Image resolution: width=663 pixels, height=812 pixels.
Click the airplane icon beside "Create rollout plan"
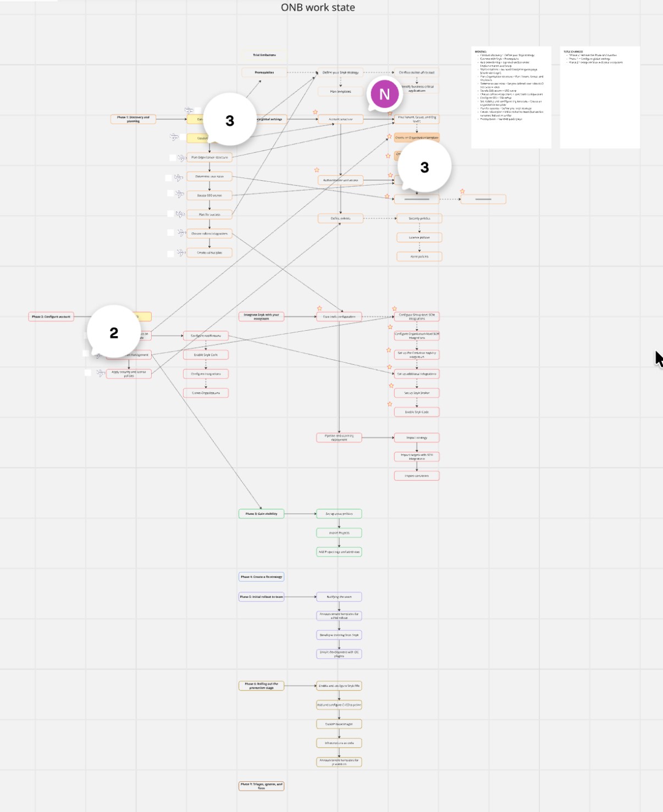(x=180, y=252)
